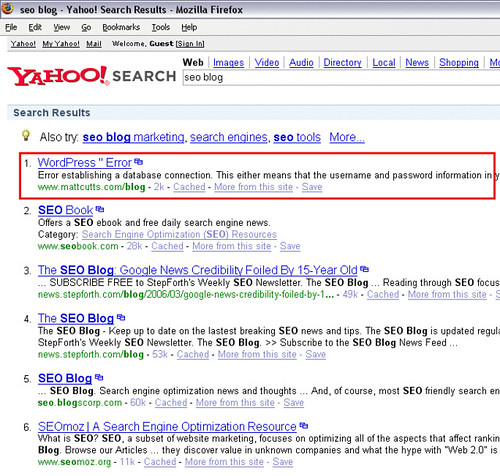Open the View menu
The height and width of the screenshot is (476, 500).
tap(62, 27)
